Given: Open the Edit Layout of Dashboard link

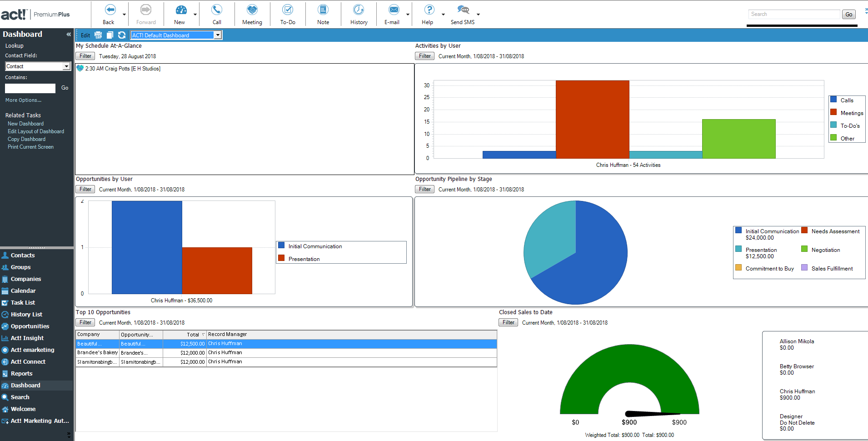Looking at the screenshot, I should [x=36, y=131].
